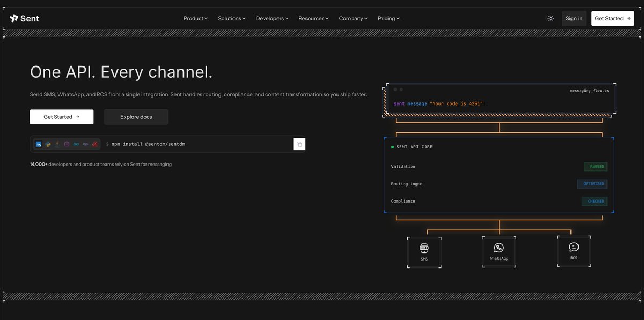Click the SMS channel icon
The image size is (644, 320).
pos(424,248)
